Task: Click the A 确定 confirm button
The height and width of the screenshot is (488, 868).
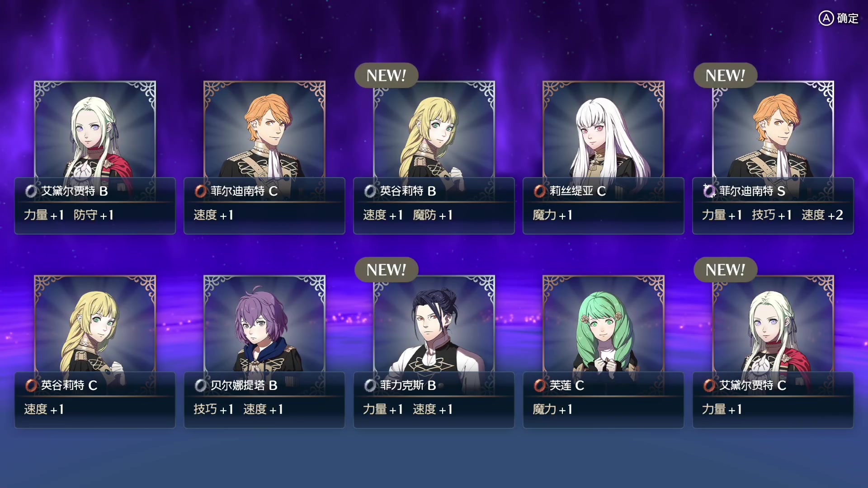Action: coord(839,18)
